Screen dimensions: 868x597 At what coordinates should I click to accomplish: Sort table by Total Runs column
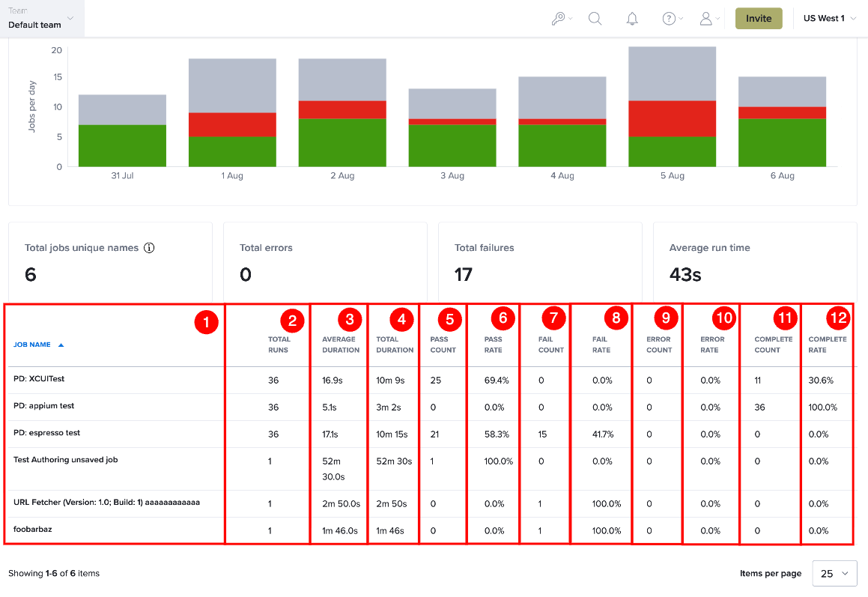(x=279, y=345)
